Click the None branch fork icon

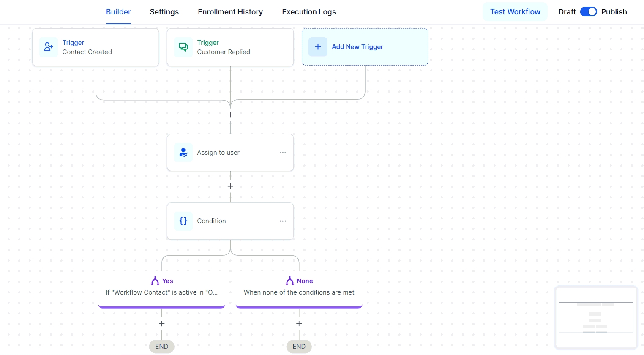tap(290, 281)
